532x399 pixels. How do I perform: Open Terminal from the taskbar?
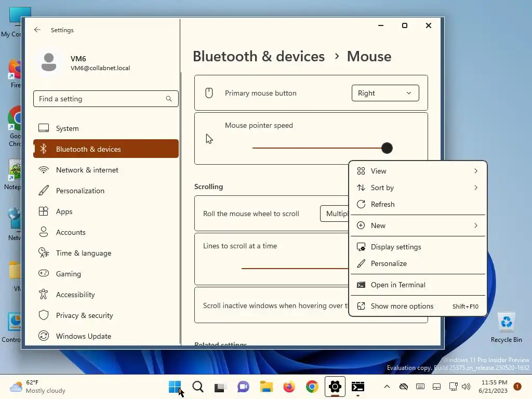[x=358, y=387]
